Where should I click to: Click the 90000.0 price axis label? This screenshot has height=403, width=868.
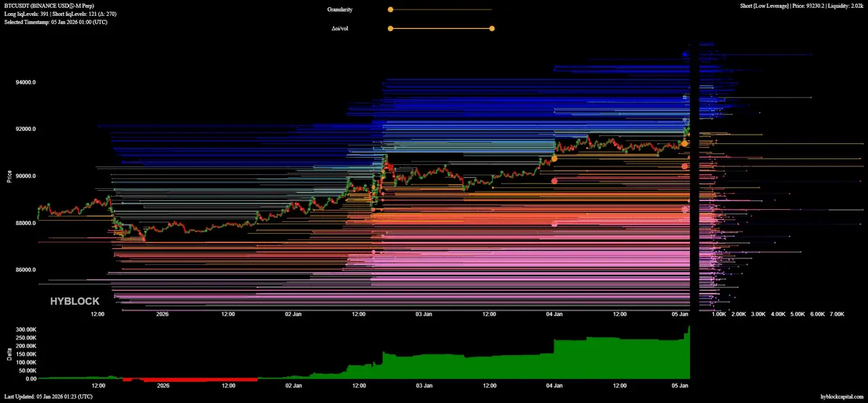tap(26, 176)
